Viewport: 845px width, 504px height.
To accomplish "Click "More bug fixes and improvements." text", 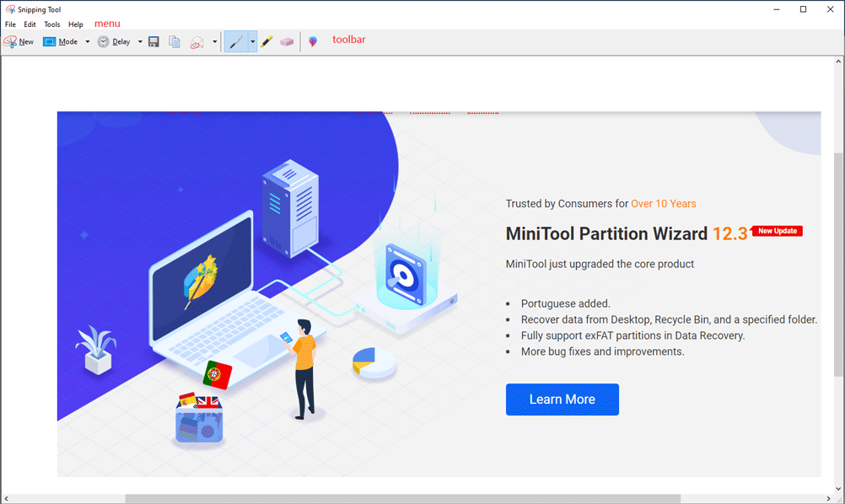I will (602, 351).
